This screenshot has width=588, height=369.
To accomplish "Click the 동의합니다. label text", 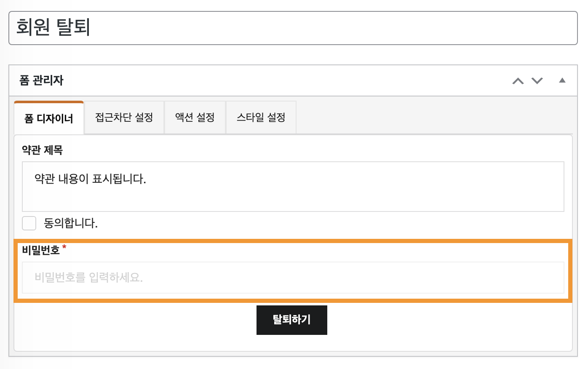I will 71,223.
